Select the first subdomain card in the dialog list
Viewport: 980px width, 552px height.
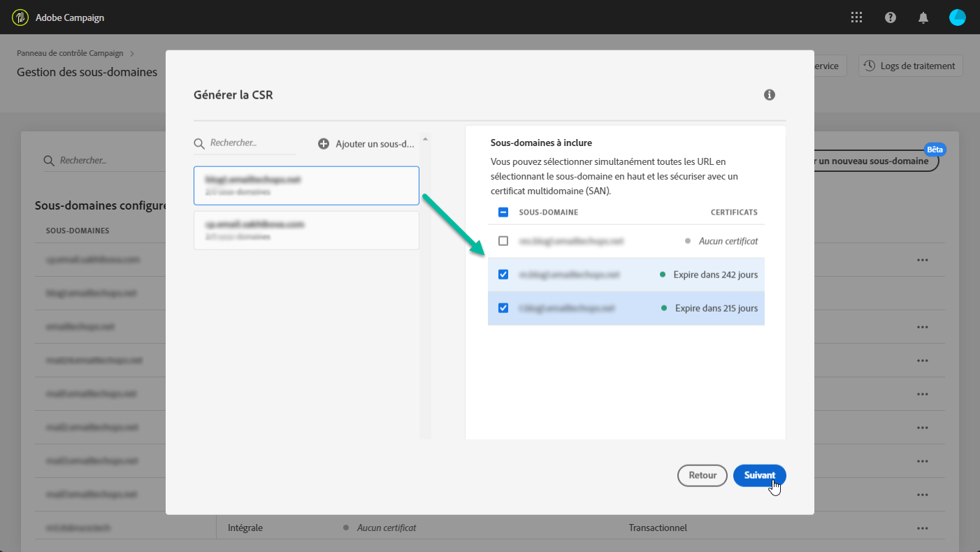306,186
